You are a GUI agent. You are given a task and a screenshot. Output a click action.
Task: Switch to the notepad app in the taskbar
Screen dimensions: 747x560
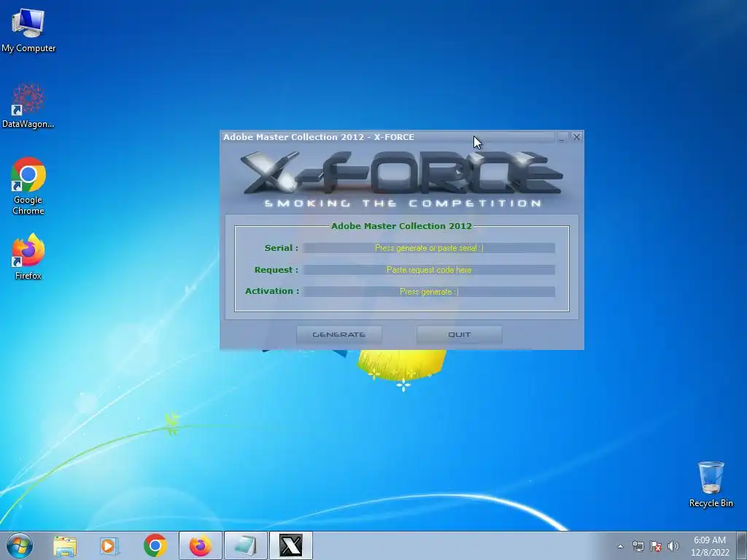(246, 545)
